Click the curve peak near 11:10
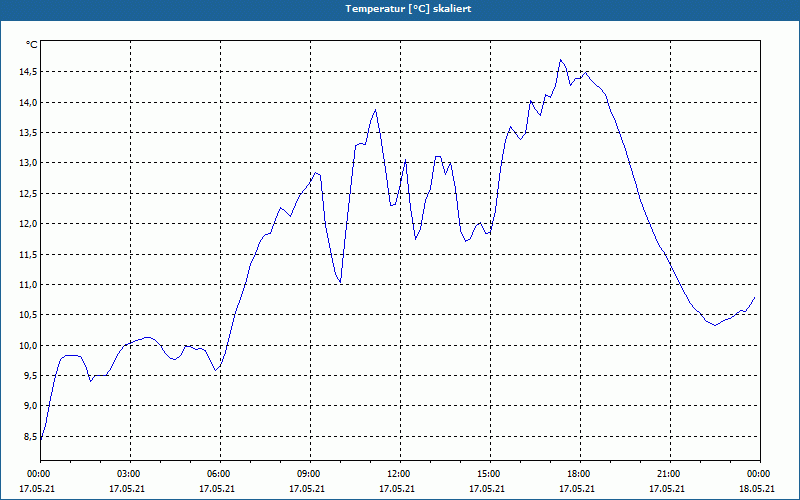The height and width of the screenshot is (500, 800). pos(376,109)
